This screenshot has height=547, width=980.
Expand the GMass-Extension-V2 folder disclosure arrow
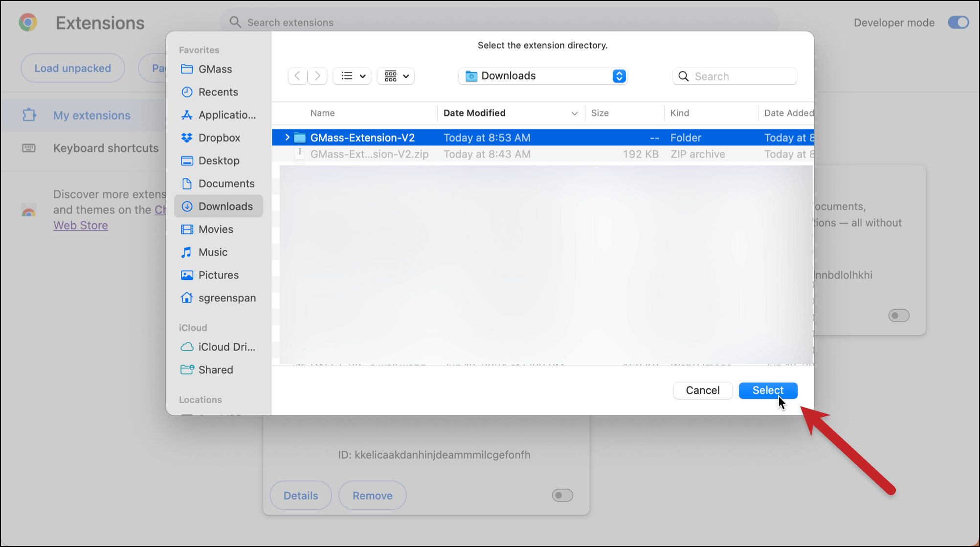287,137
